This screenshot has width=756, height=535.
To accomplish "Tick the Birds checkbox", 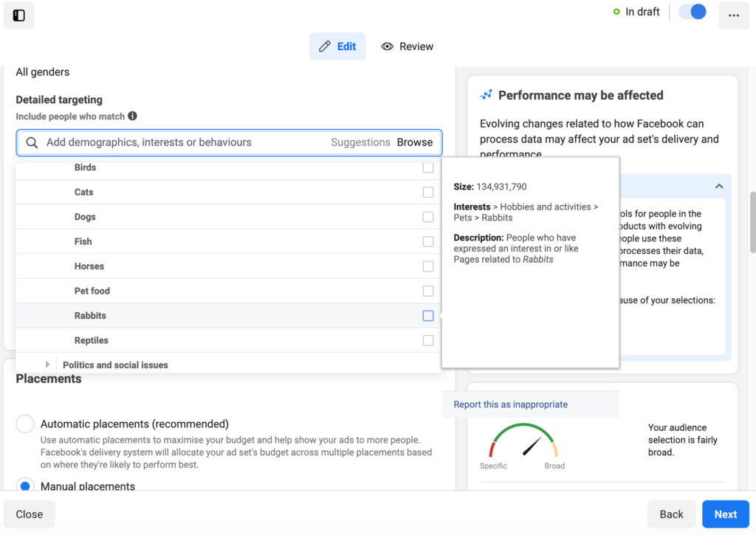I will 428,168.
